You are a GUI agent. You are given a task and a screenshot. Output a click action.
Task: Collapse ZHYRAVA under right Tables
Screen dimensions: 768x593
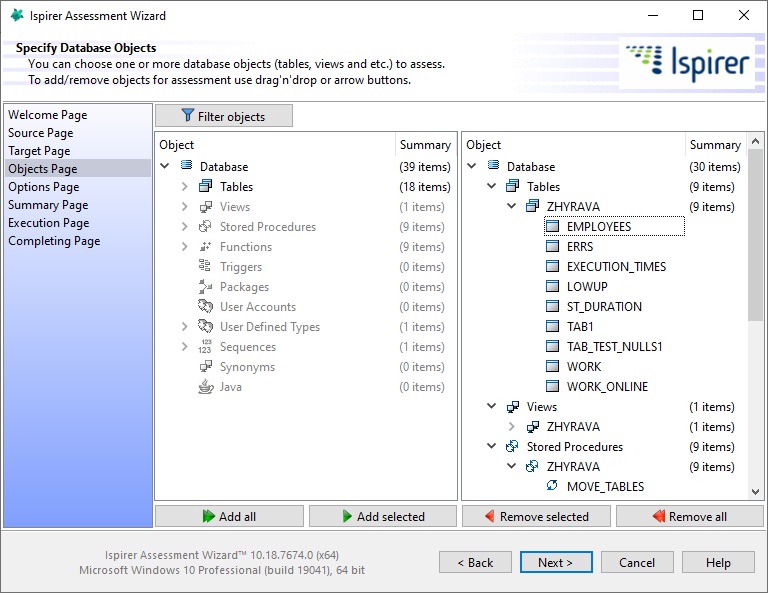[511, 206]
